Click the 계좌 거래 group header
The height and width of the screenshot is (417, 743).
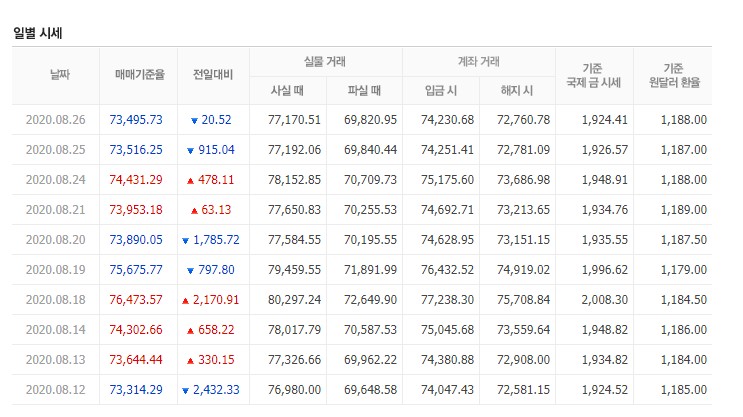coord(479,61)
